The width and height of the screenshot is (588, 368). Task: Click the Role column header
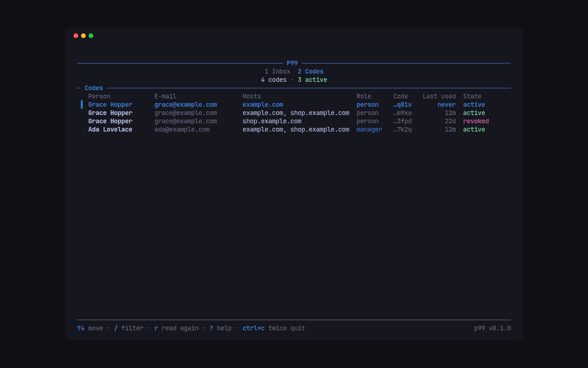point(364,97)
